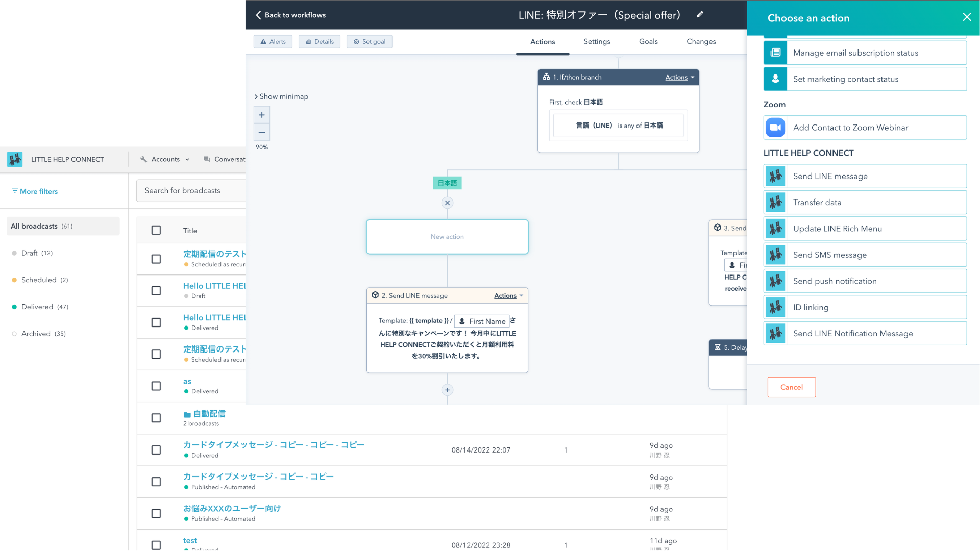The image size is (980, 551).
Task: Remove the branch using the X circle
Action: [x=447, y=203]
